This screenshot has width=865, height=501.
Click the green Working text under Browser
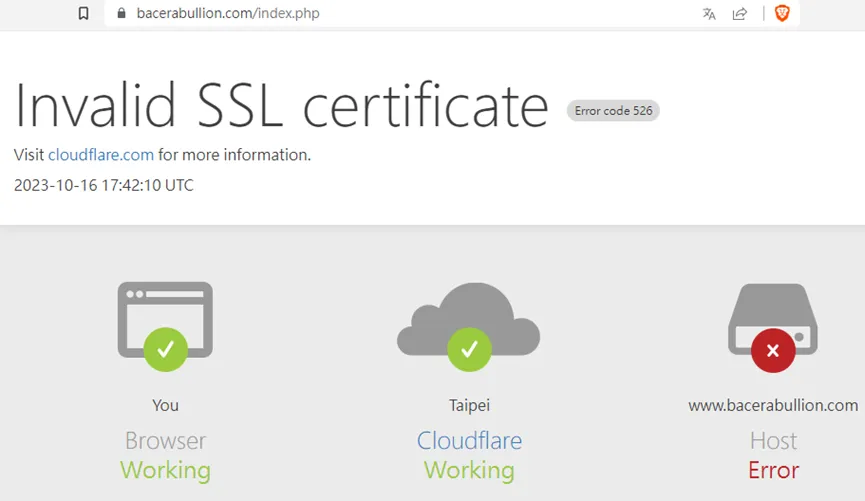pos(165,471)
